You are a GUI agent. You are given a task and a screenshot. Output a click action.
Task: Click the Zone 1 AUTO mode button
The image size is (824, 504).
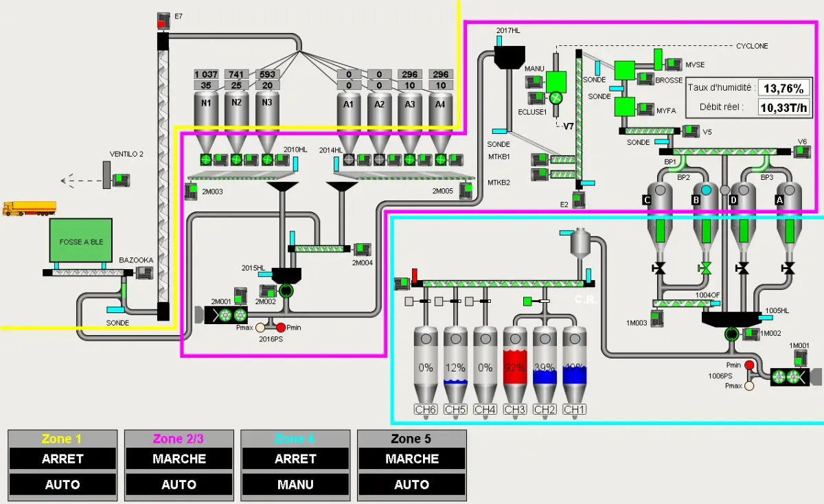click(x=62, y=485)
